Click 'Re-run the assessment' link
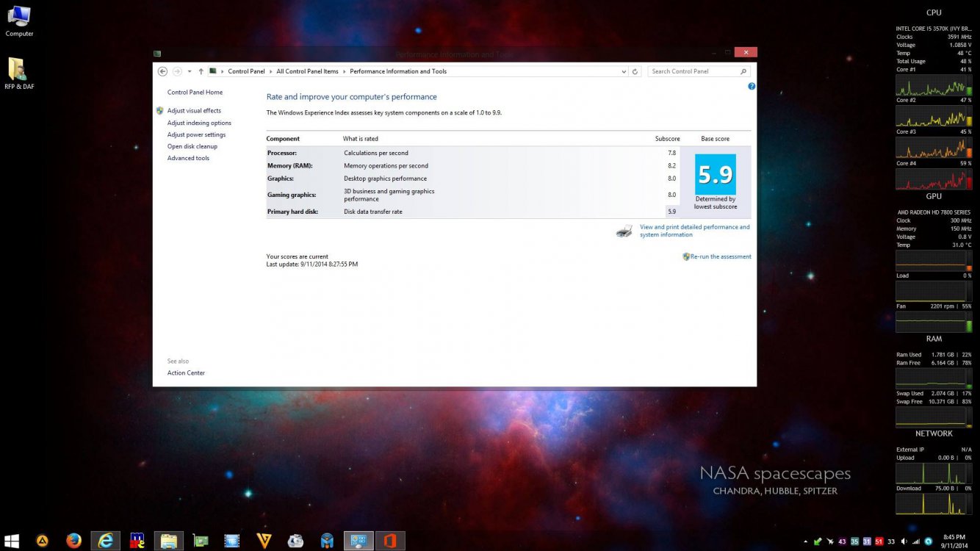This screenshot has height=551, width=980. pos(721,257)
